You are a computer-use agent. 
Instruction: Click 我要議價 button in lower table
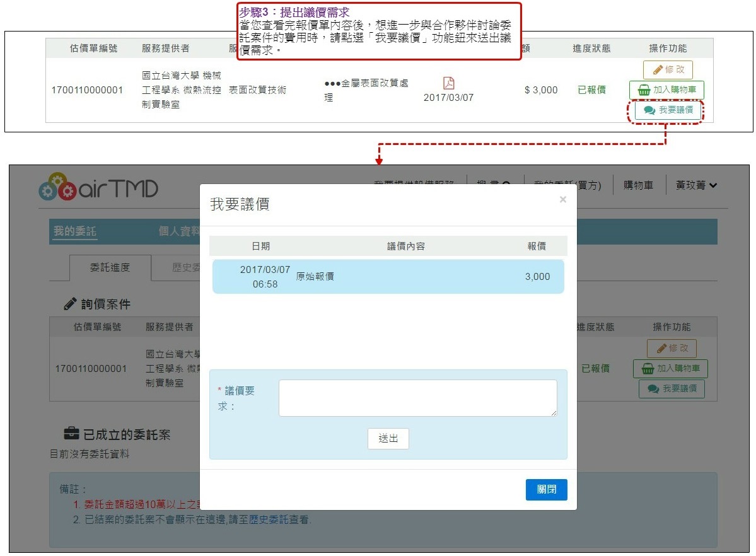672,389
